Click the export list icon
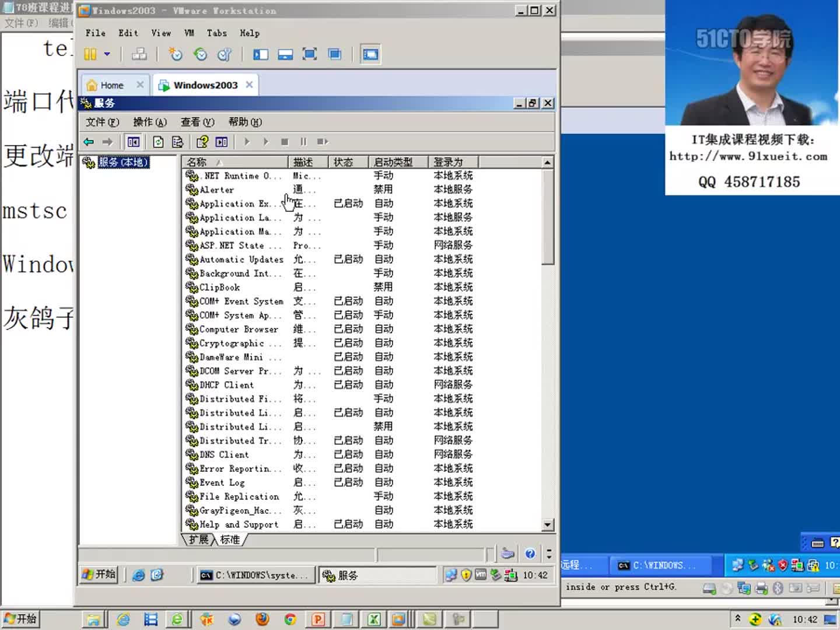This screenshot has width=840, height=630. click(177, 142)
